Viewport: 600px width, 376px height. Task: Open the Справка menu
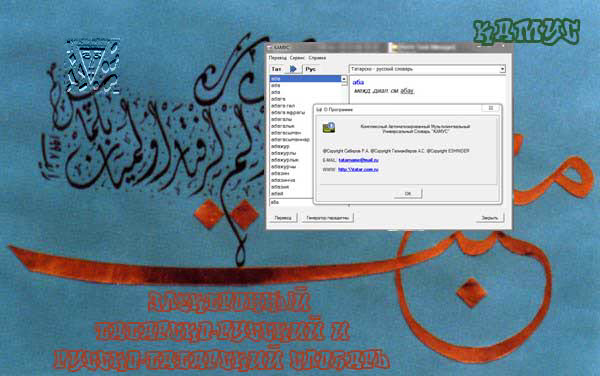317,58
